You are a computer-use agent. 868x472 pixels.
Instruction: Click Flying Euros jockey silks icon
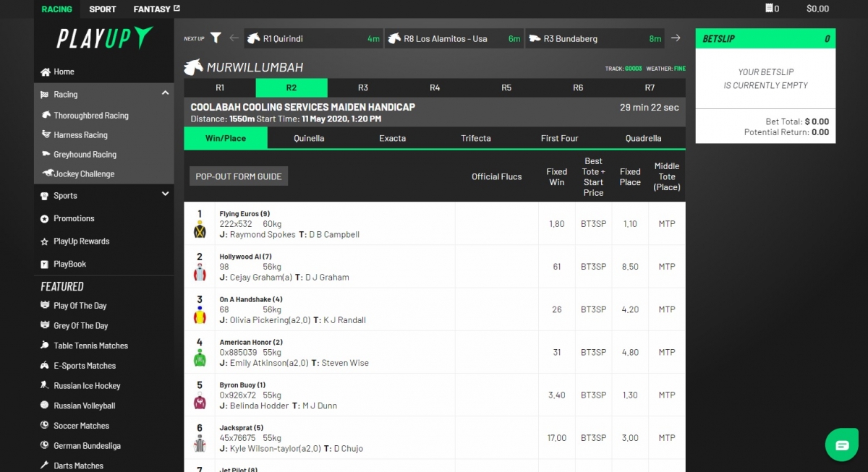point(200,230)
